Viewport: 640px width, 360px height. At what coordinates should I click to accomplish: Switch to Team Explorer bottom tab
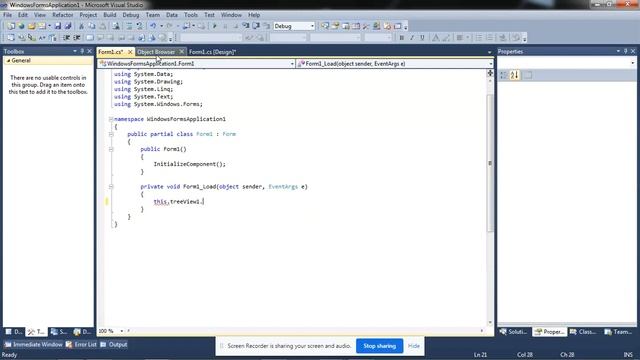tap(618, 332)
